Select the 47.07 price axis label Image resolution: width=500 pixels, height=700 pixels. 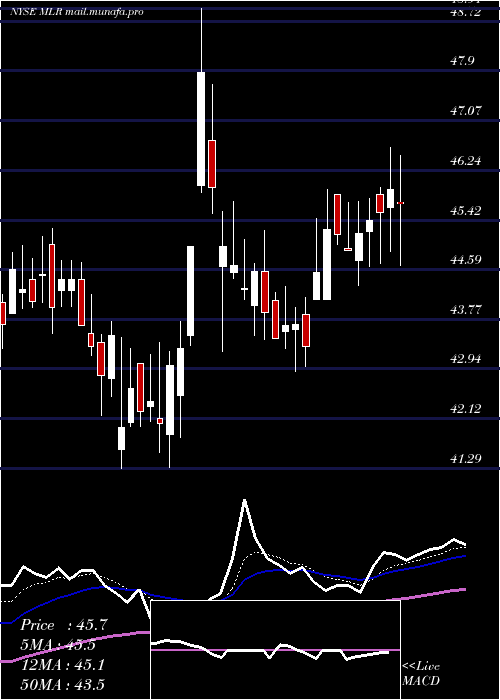[467, 110]
